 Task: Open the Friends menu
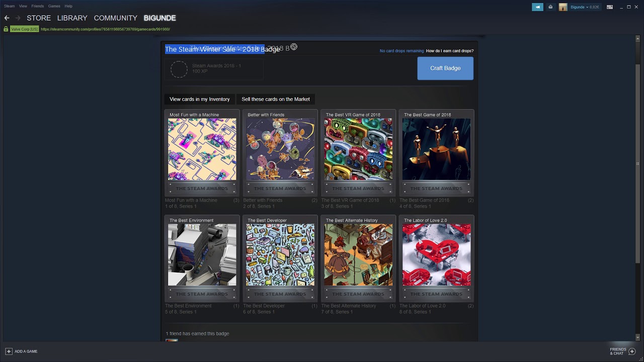click(x=38, y=6)
